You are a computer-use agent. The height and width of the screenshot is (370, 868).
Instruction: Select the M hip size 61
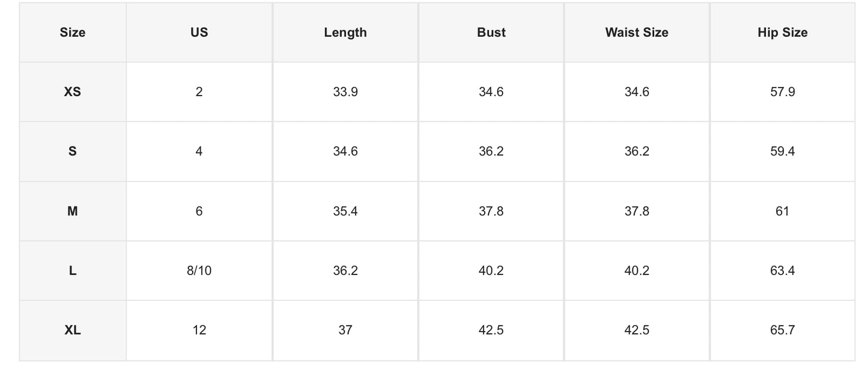pyautogui.click(x=783, y=211)
